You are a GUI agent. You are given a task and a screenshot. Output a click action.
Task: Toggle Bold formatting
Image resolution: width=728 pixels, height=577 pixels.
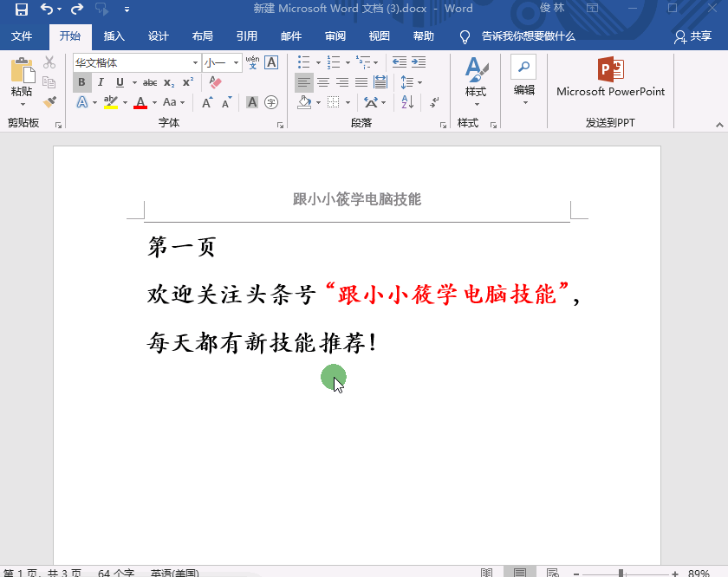81,82
